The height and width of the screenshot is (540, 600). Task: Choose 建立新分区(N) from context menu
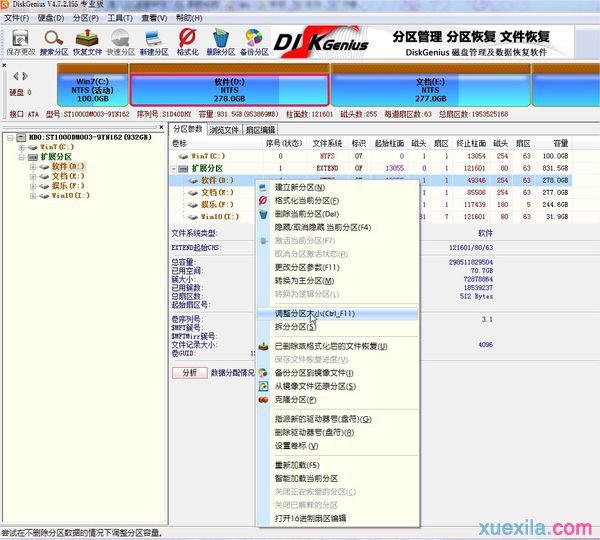tap(338, 187)
